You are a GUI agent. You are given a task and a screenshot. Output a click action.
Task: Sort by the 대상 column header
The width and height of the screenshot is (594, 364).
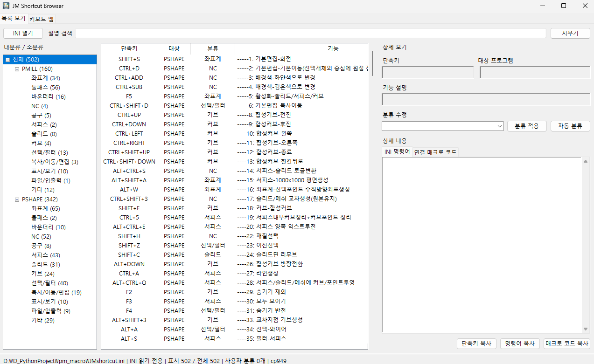tap(174, 48)
